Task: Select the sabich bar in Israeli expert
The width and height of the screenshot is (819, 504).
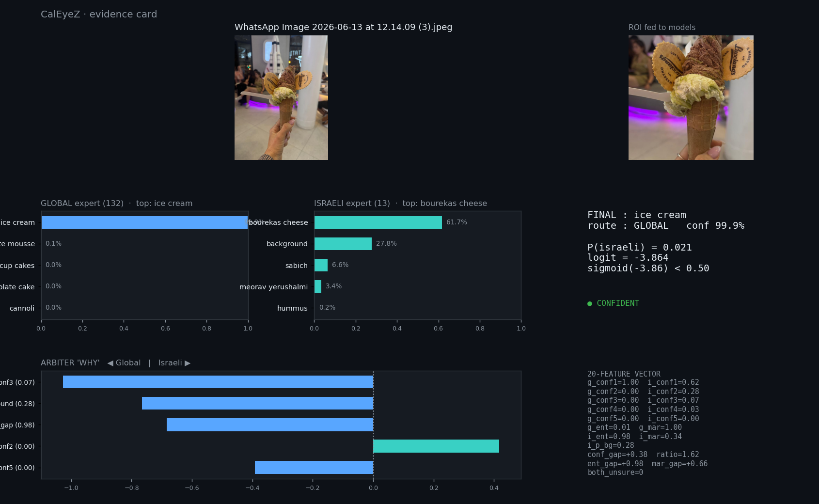Action: click(321, 265)
